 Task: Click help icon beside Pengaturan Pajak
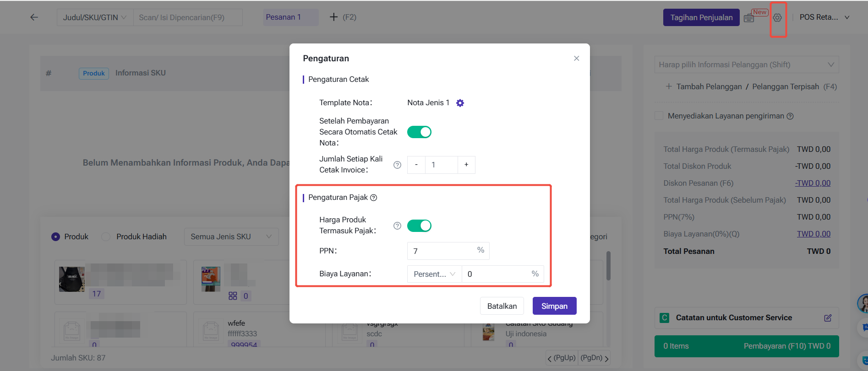point(374,198)
